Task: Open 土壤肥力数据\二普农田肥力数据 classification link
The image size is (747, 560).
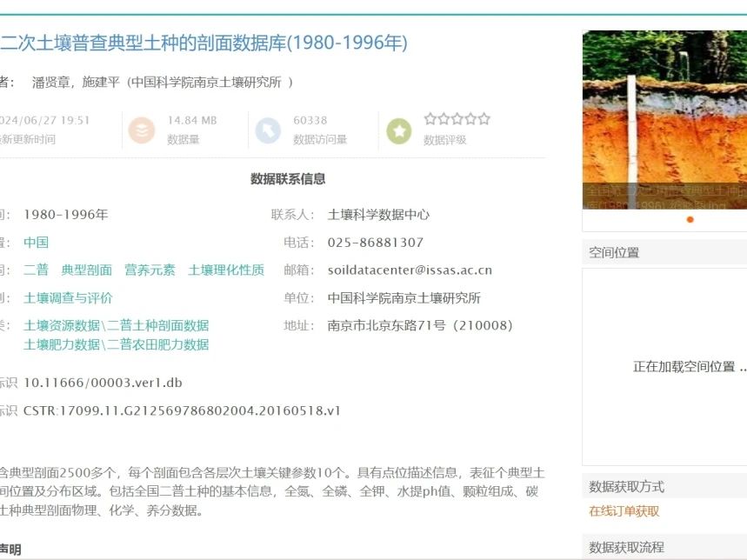Action: click(x=117, y=344)
